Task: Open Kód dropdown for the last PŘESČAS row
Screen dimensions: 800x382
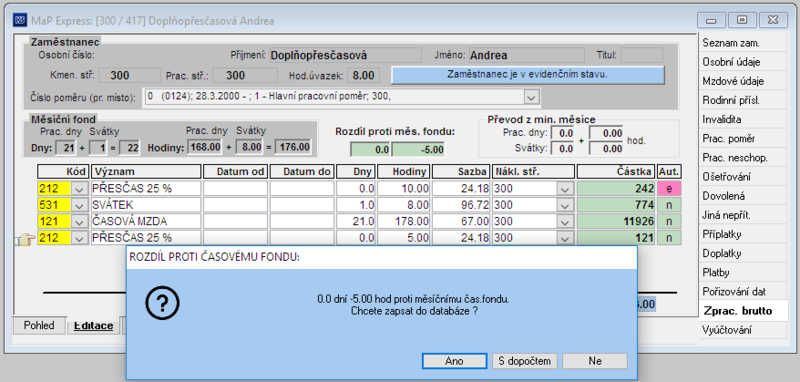Action: tap(79, 238)
